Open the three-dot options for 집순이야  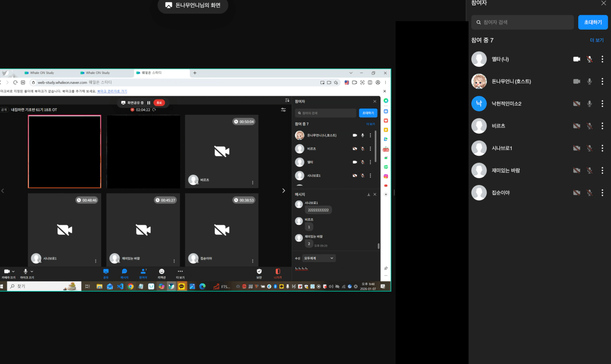[x=602, y=193]
